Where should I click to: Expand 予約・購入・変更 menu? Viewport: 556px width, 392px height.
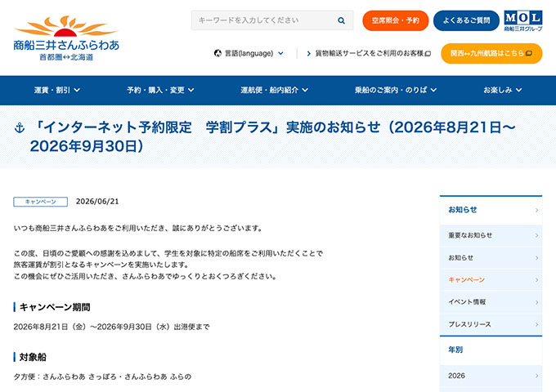click(x=160, y=90)
